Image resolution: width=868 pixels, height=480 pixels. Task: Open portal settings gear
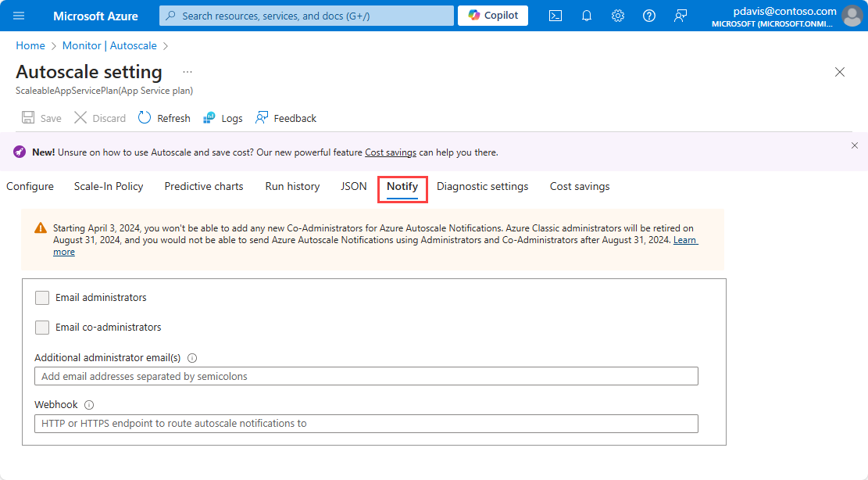618,16
